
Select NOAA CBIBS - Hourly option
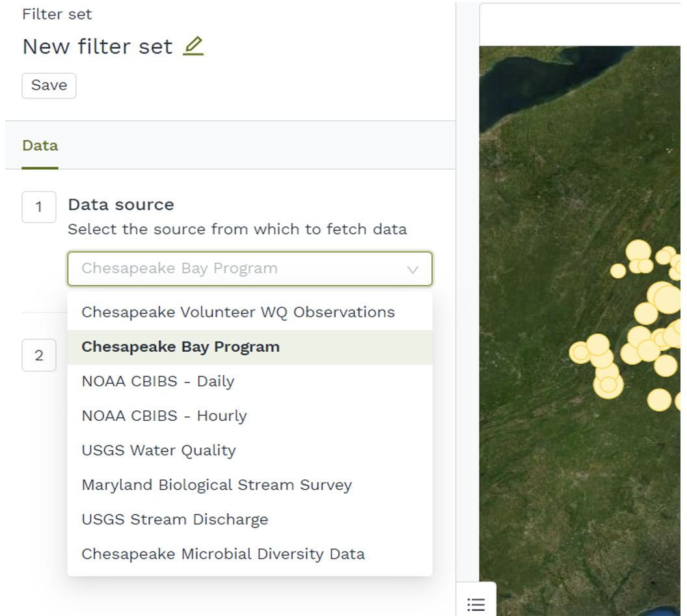click(x=250, y=416)
